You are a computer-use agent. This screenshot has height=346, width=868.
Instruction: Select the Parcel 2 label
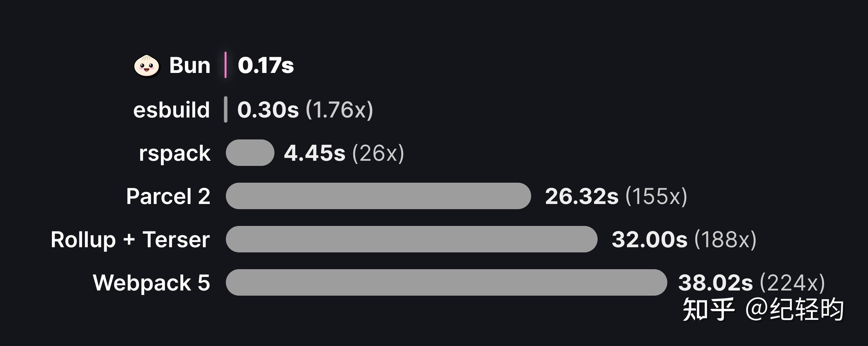pos(168,196)
